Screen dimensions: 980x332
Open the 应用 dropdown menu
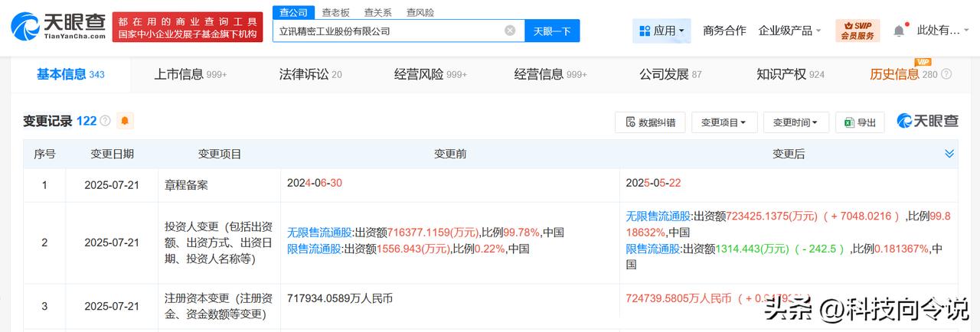pyautogui.click(x=663, y=31)
